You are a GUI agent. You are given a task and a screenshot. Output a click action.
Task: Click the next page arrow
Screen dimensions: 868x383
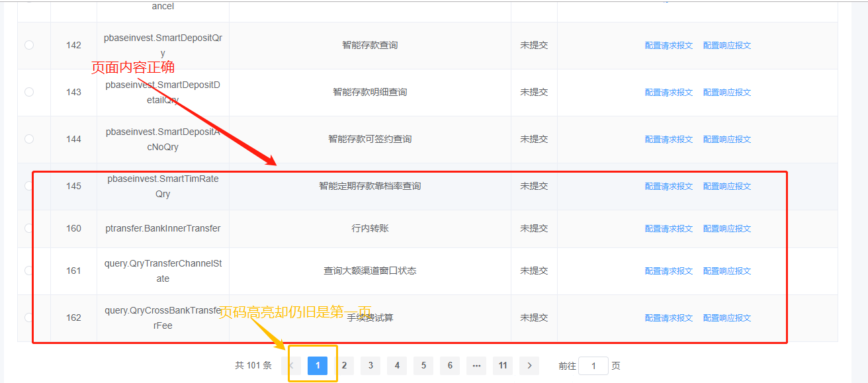tap(529, 365)
